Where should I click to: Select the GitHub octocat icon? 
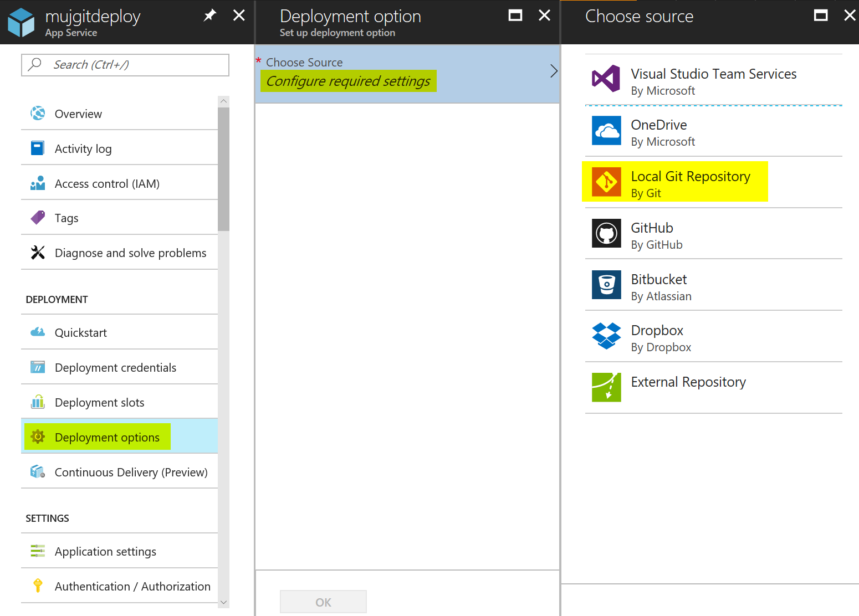pyautogui.click(x=606, y=233)
